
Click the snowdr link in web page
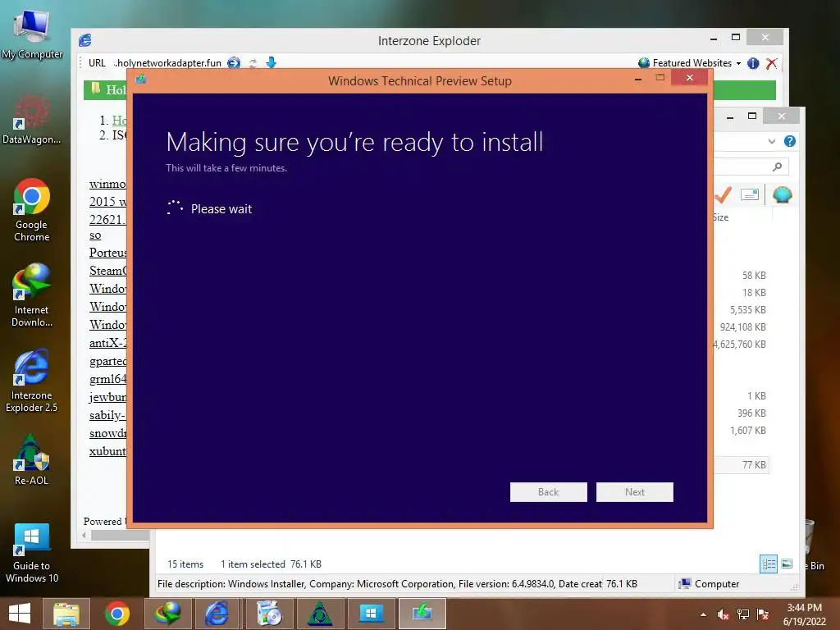point(107,433)
